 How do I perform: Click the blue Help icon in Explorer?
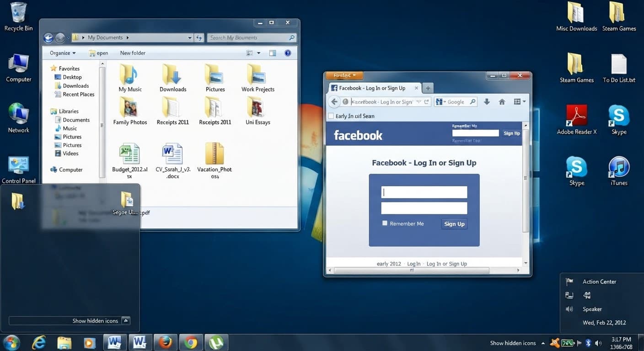pos(288,53)
